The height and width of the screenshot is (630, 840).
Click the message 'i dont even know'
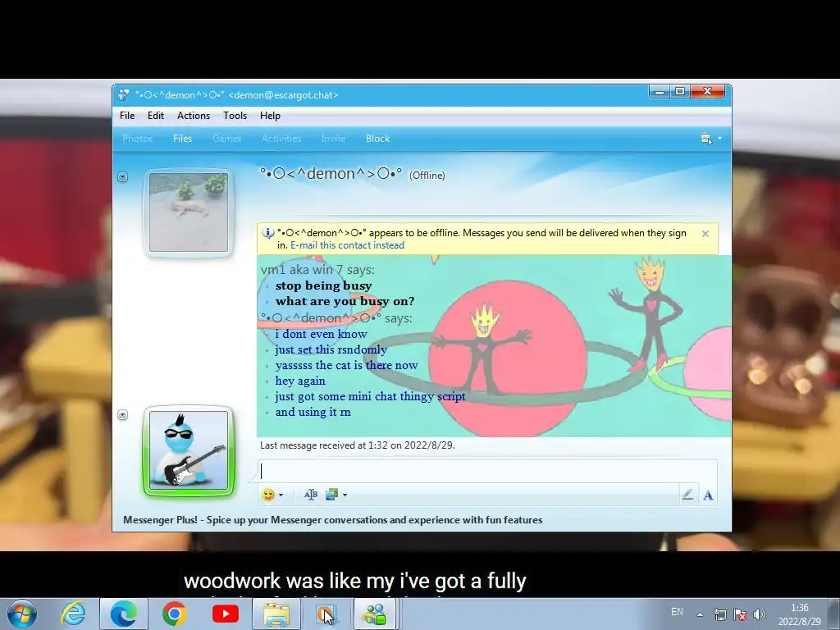coord(322,334)
